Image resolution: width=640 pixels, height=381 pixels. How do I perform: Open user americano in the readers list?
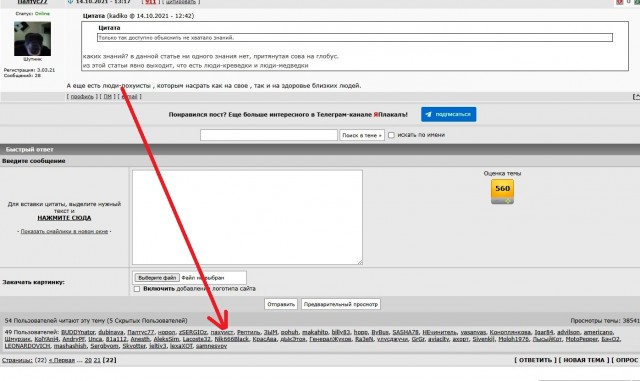click(x=598, y=332)
